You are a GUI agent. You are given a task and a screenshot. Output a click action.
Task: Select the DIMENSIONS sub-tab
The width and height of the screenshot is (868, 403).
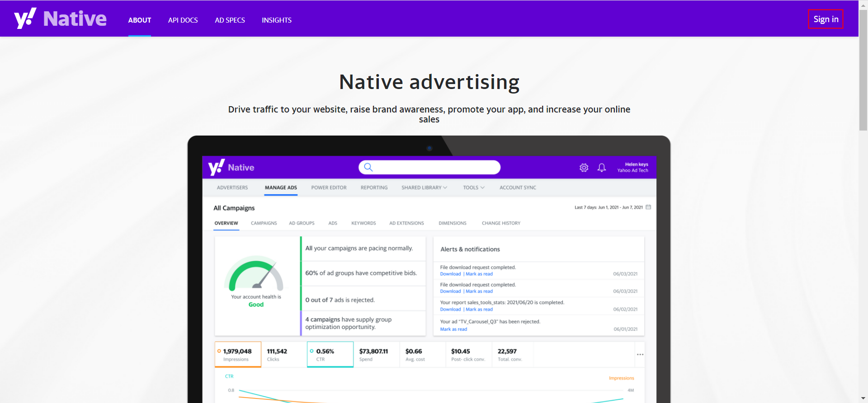click(453, 223)
